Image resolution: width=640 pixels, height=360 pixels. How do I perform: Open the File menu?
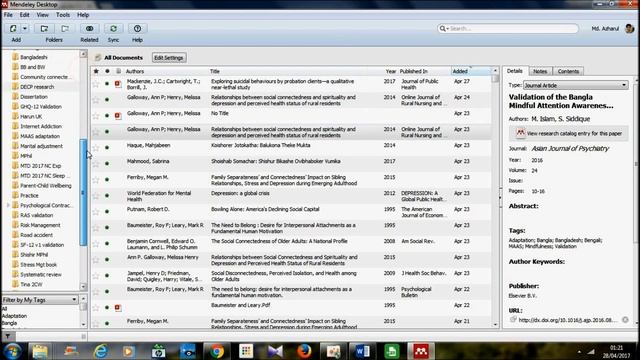click(x=8, y=15)
